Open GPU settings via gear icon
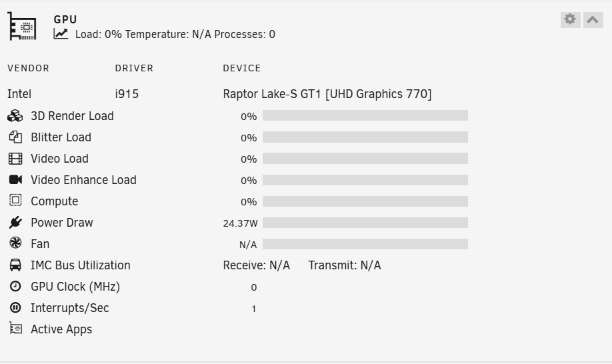The image size is (612, 364). click(x=570, y=19)
